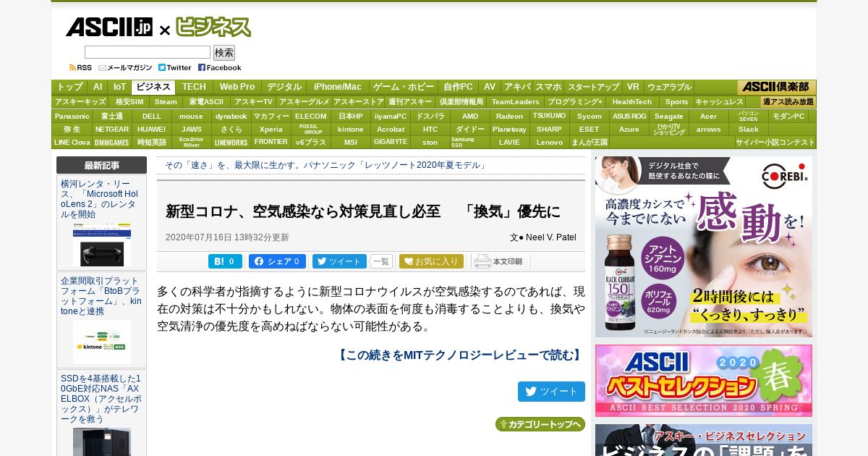Open the mail magazine envelope link
The image size is (868, 456).
pos(125,67)
